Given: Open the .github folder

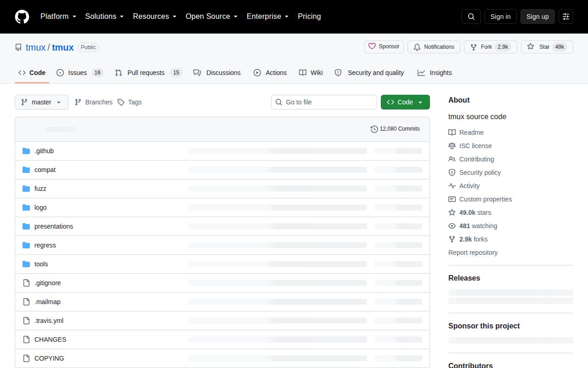Looking at the screenshot, I should (x=44, y=151).
